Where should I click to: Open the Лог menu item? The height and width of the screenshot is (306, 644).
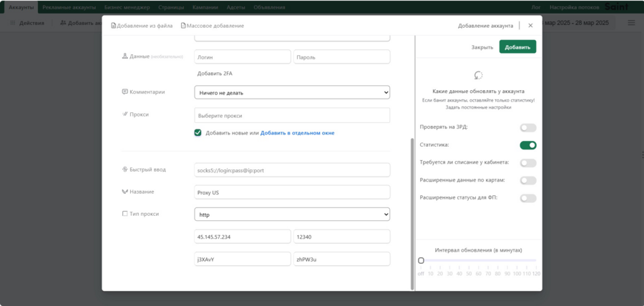click(x=536, y=7)
